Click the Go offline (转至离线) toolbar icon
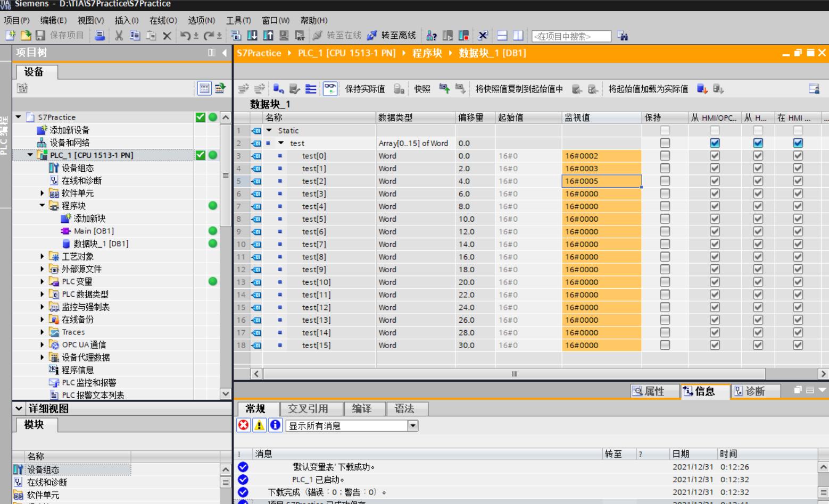Viewport: 829px width, 504px height. coord(372,36)
